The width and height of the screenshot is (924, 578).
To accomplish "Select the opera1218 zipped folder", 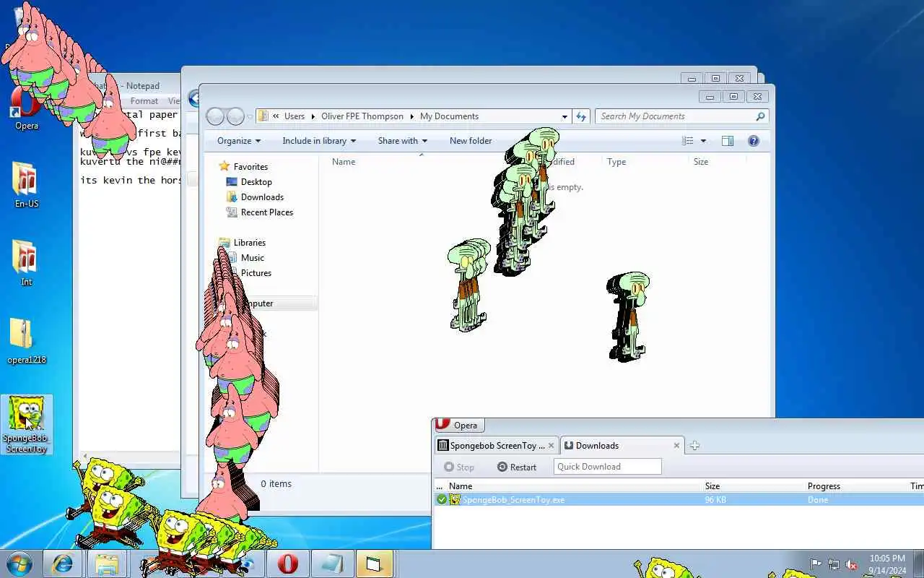I will point(26,341).
